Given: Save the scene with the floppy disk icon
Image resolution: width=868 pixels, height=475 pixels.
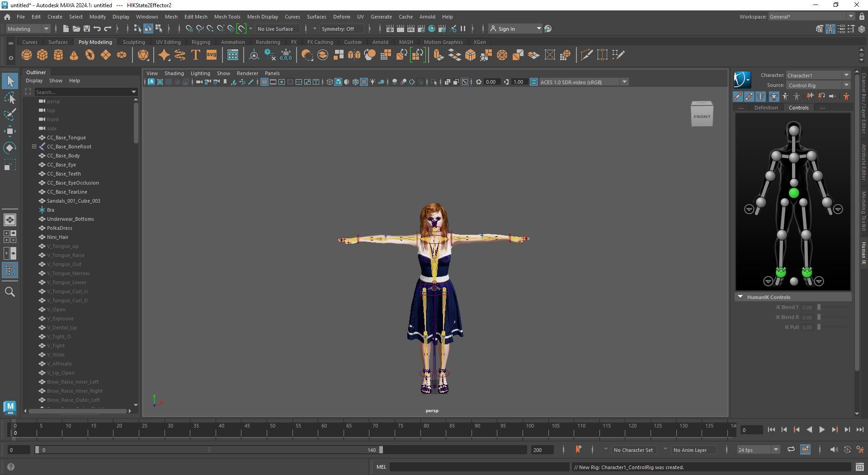Looking at the screenshot, I should [86, 29].
